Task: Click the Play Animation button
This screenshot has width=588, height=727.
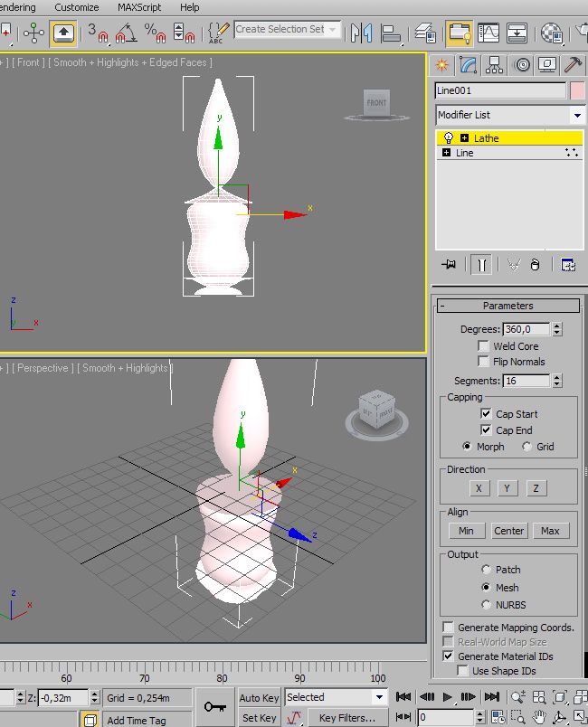Action: [x=447, y=697]
